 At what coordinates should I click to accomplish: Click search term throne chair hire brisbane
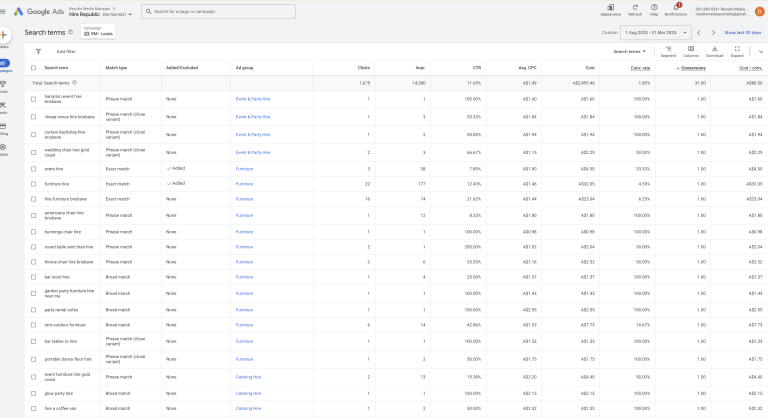pyautogui.click(x=69, y=262)
